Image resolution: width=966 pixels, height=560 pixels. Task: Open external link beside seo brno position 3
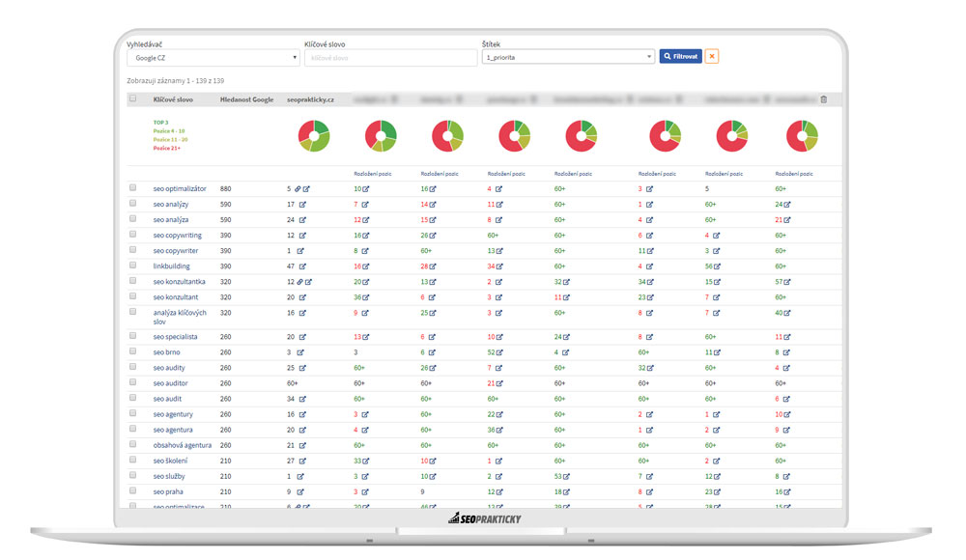coord(300,353)
